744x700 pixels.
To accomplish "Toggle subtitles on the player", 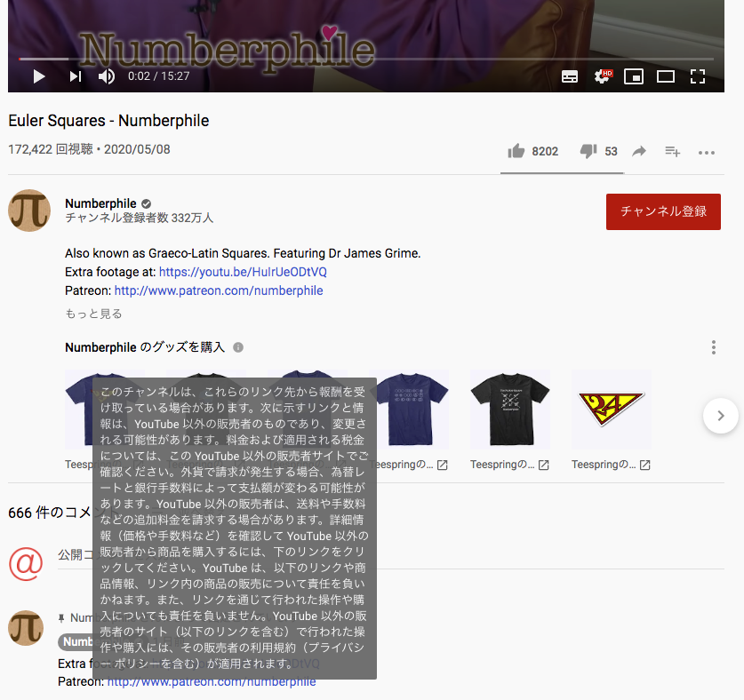I will point(570,76).
